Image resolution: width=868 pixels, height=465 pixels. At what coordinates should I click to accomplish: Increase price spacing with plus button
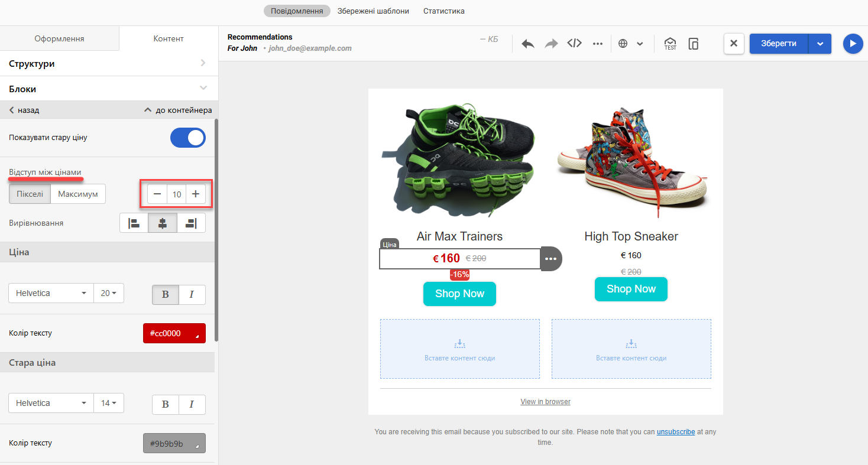(196, 194)
